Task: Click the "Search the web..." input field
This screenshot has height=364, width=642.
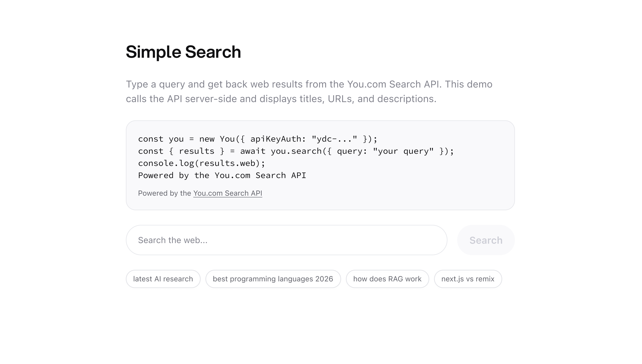Action: (286, 240)
